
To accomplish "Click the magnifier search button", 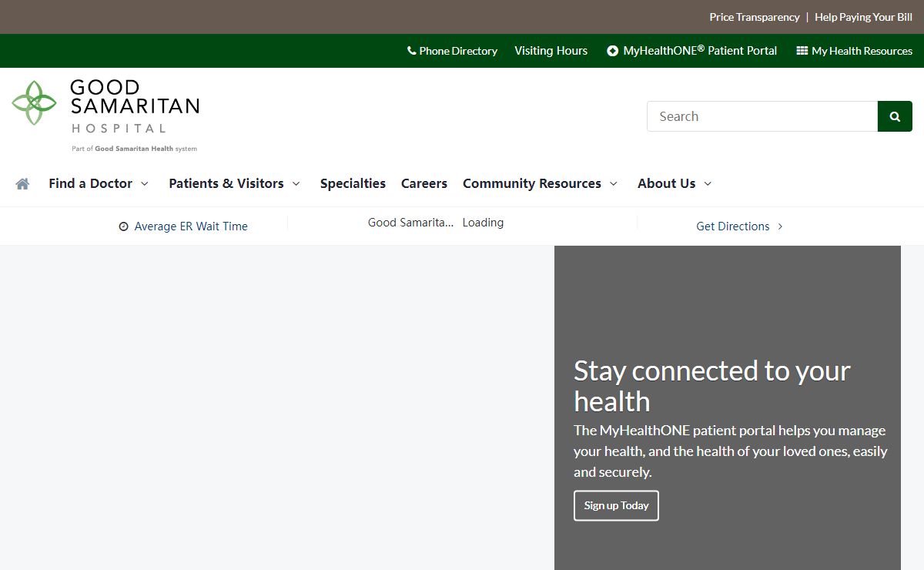I will pos(895,116).
